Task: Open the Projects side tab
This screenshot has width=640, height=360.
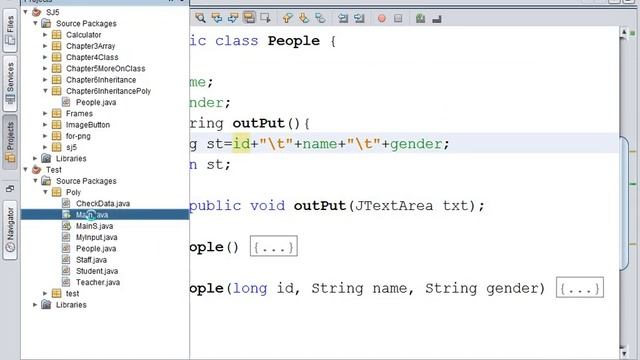Action: [10, 142]
